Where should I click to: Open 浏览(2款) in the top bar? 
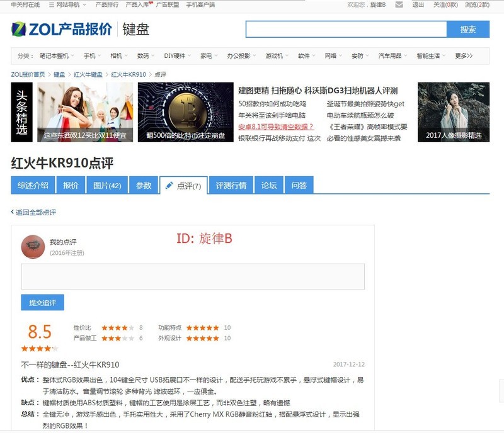pyautogui.click(x=478, y=4)
